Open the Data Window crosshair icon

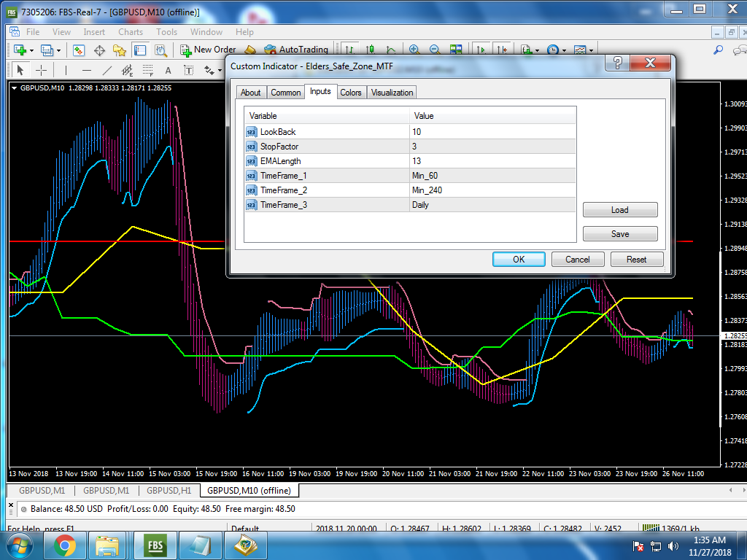[x=99, y=50]
